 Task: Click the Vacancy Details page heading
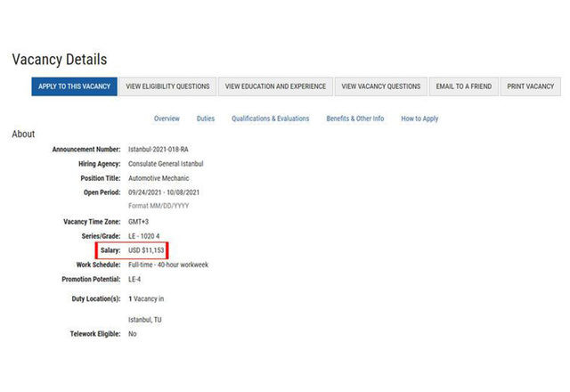point(60,60)
